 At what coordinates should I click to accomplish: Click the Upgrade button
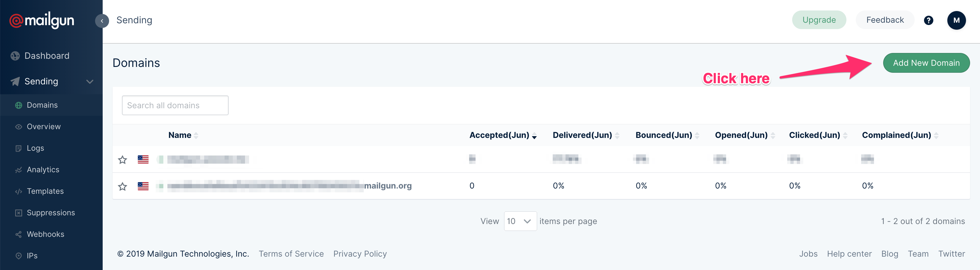point(819,20)
